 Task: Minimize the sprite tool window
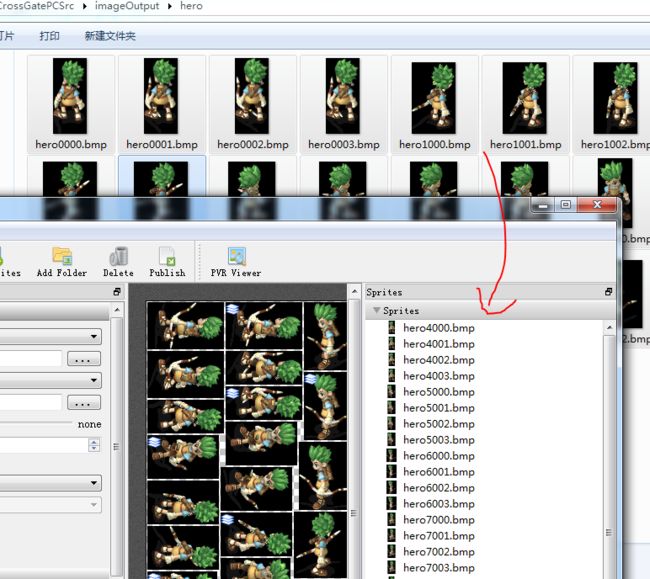coord(543,205)
